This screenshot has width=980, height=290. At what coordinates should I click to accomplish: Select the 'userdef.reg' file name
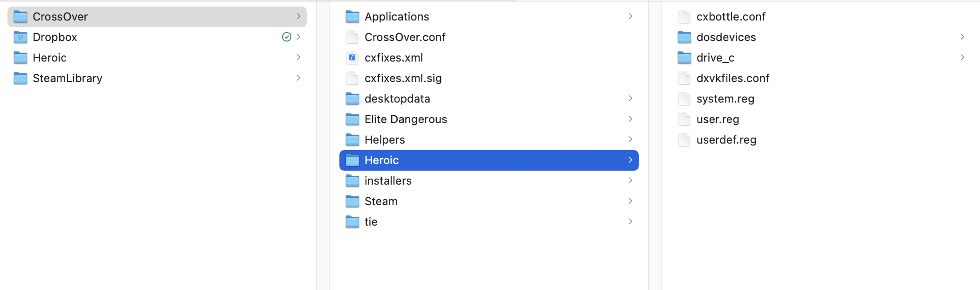click(x=726, y=140)
